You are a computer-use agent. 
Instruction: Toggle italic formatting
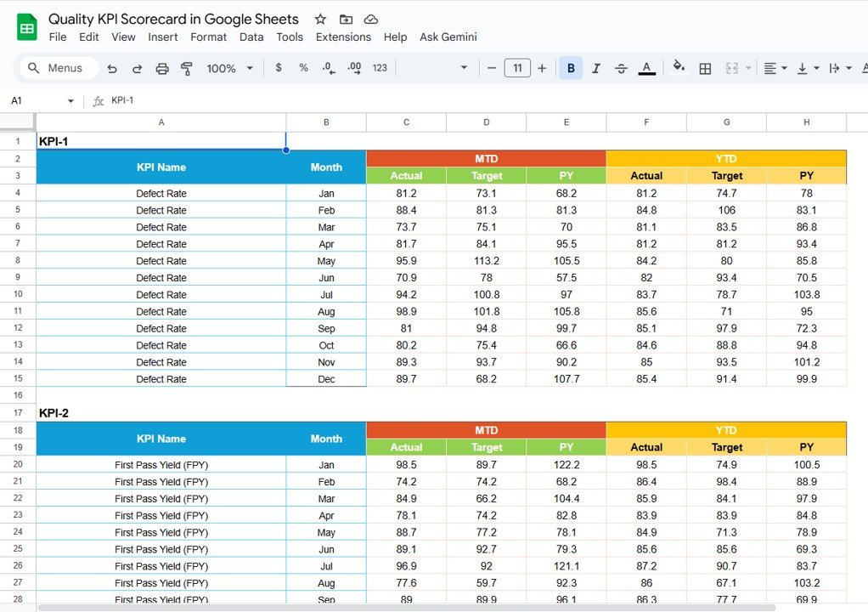click(595, 68)
